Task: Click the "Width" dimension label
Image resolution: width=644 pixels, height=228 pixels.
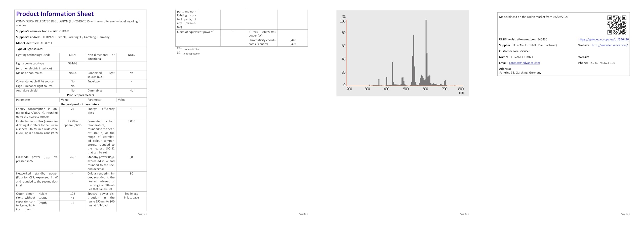Action: 43,198
